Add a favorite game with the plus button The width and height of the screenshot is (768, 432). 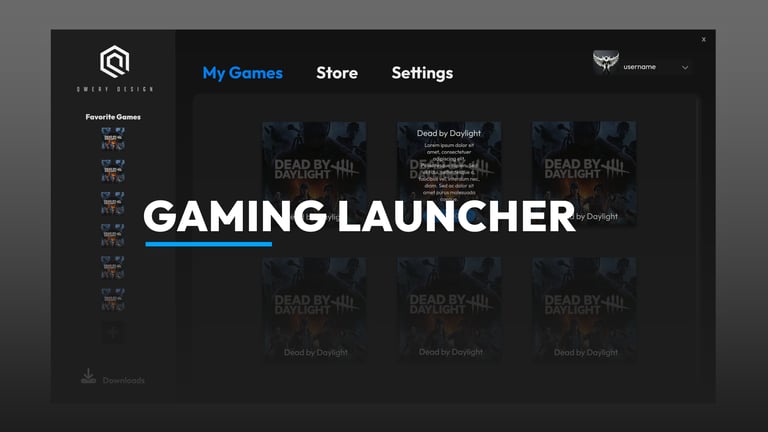[113, 333]
